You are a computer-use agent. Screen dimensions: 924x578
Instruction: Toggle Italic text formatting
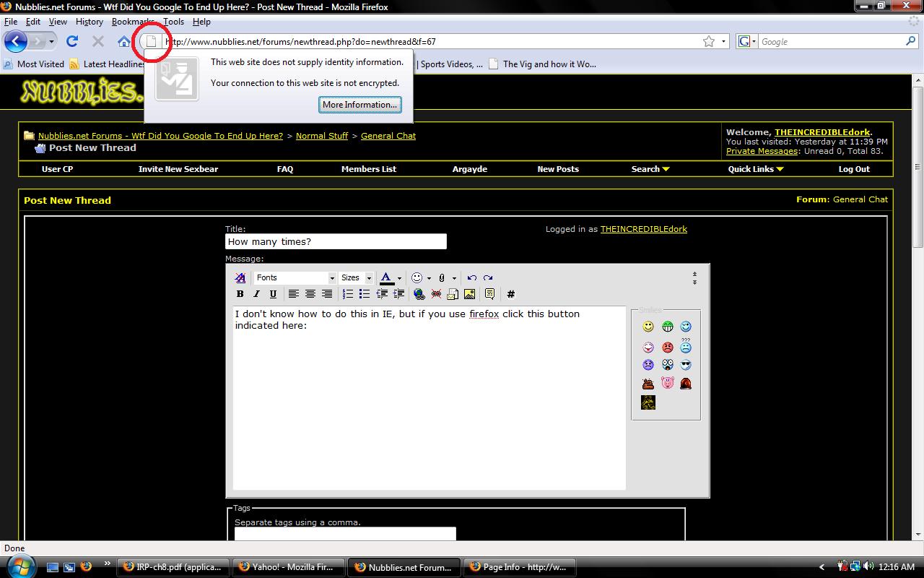[x=256, y=294]
